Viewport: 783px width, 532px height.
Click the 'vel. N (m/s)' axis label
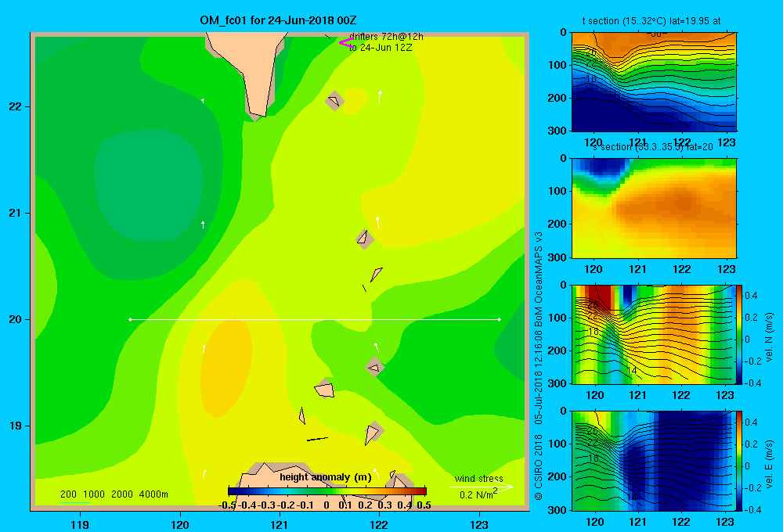pyautogui.click(x=769, y=337)
